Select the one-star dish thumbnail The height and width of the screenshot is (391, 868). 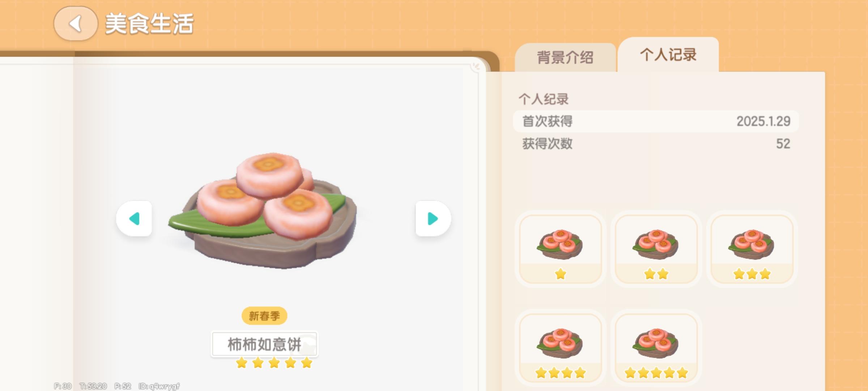point(560,249)
